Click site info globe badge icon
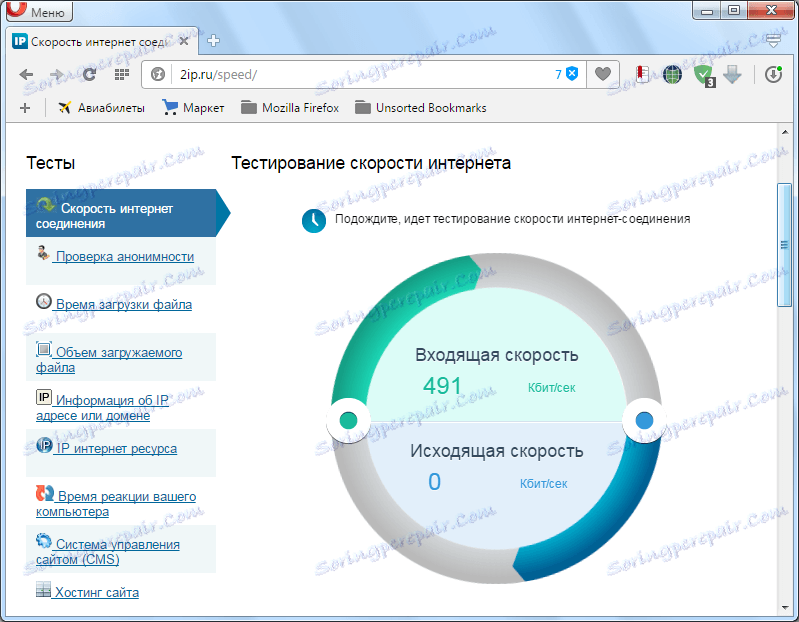Viewport: 799px width, 622px height. point(158,74)
